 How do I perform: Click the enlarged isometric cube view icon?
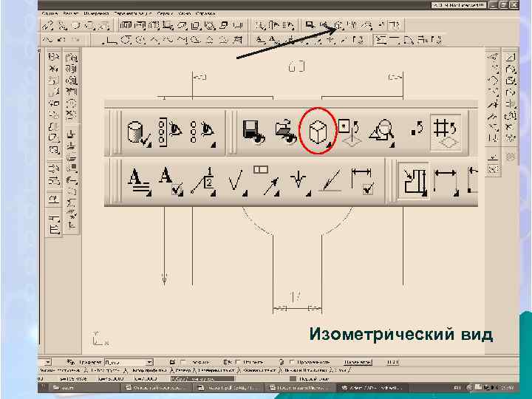[x=318, y=131]
